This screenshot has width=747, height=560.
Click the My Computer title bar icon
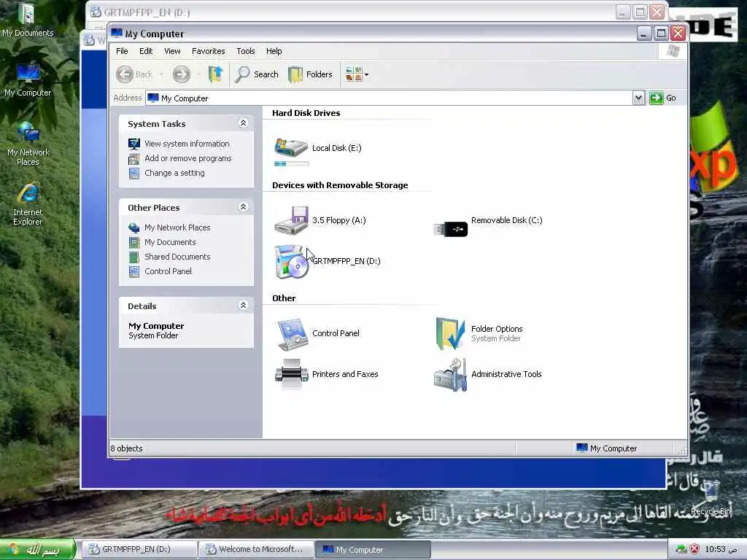point(117,34)
